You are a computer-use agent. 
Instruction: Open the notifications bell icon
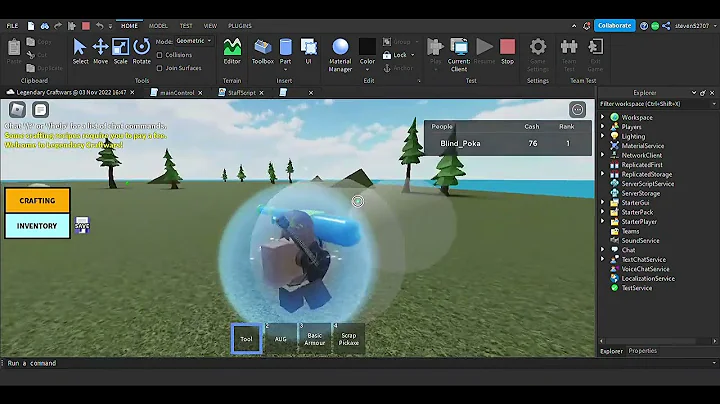pyautogui.click(x=586, y=26)
